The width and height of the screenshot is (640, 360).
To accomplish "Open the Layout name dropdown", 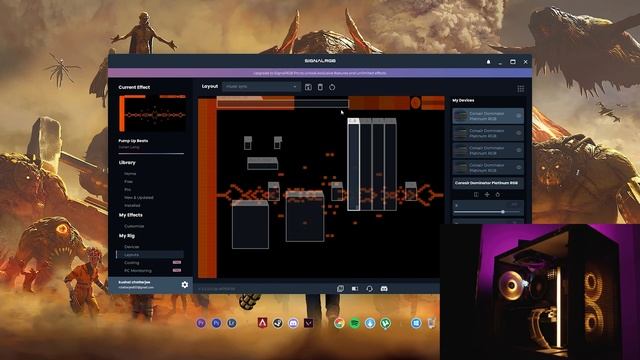I will coord(262,87).
